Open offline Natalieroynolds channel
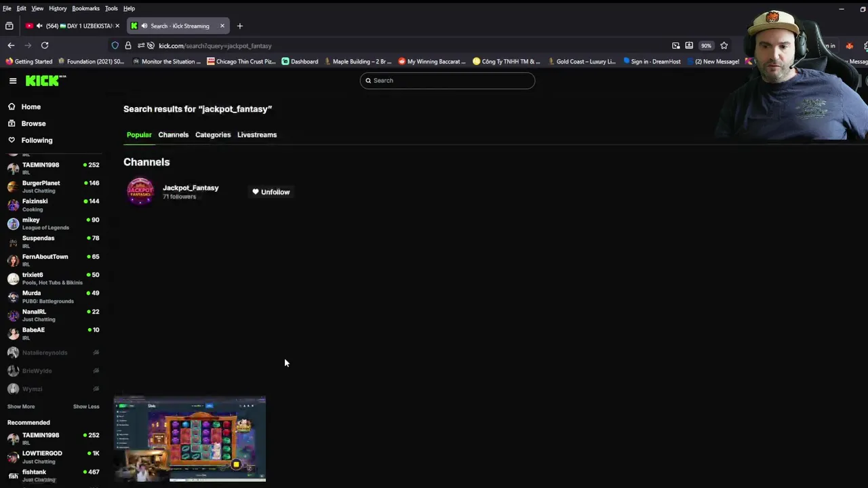Viewport: 868px width, 488px height. pos(54,352)
